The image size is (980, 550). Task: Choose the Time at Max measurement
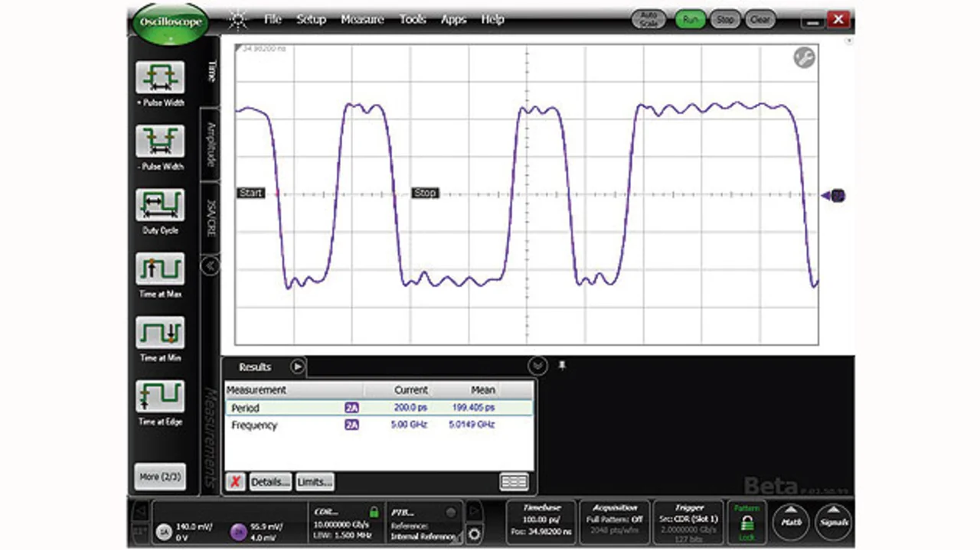coord(160,269)
